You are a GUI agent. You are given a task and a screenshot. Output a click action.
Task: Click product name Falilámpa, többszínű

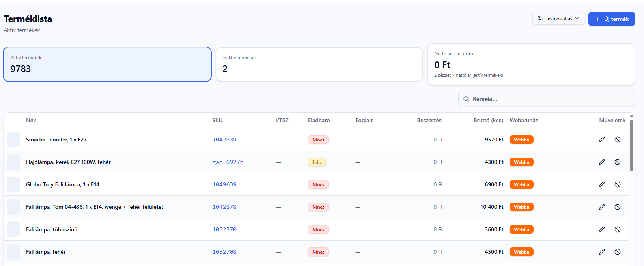[52, 229]
